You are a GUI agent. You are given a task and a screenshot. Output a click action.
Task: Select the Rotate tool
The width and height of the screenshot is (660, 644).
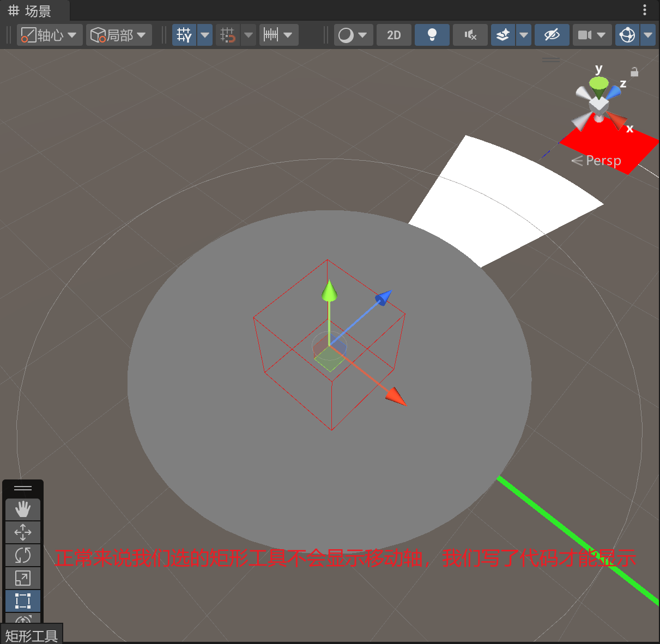[23, 555]
